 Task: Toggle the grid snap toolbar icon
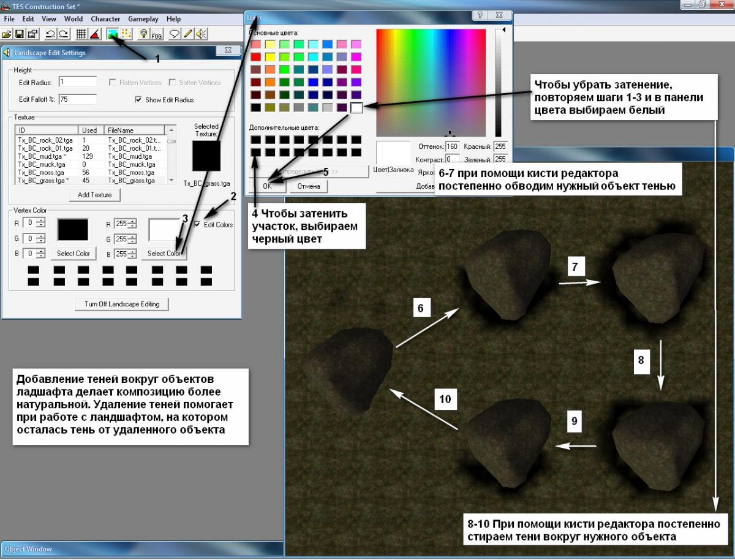click(x=81, y=34)
